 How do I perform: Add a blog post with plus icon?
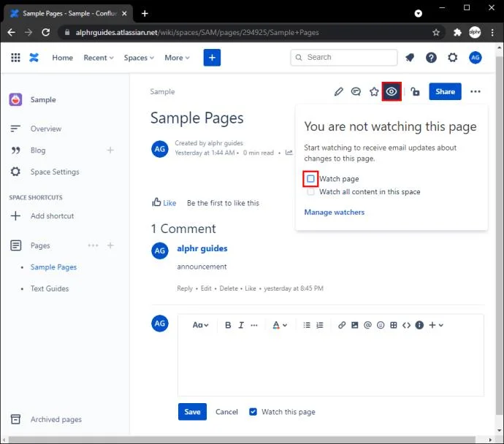(x=110, y=150)
